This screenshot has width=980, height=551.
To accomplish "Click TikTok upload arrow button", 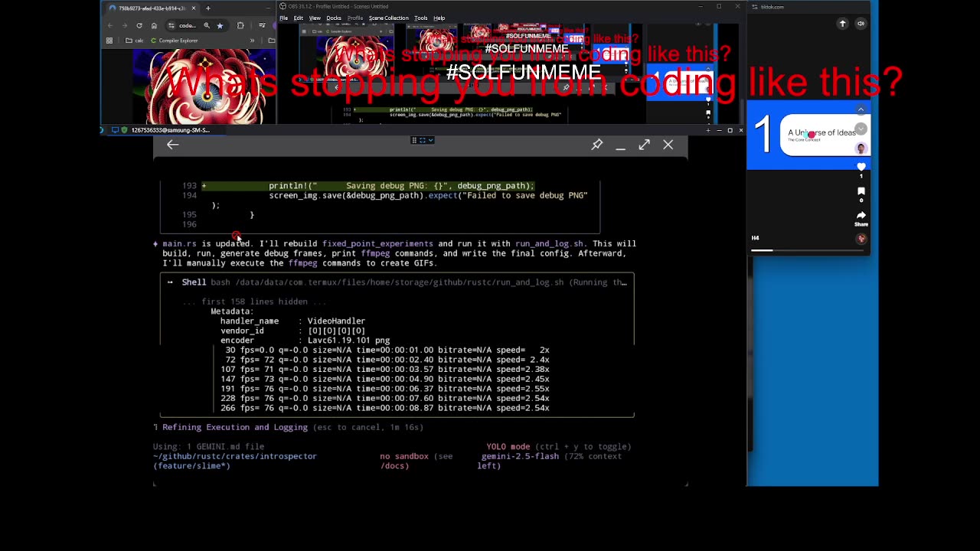I will click(842, 24).
